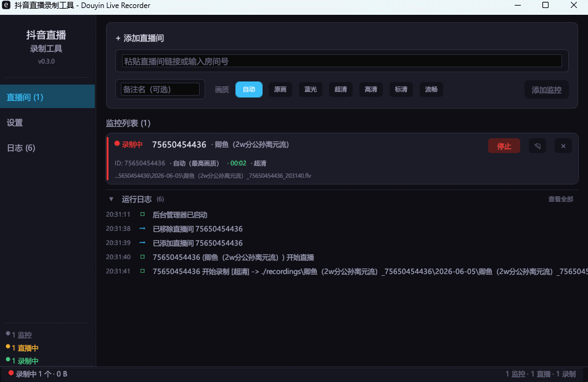This screenshot has height=382, width=588.
Task: Open the 直播间 (1) sidebar tab
Action: coord(47,97)
